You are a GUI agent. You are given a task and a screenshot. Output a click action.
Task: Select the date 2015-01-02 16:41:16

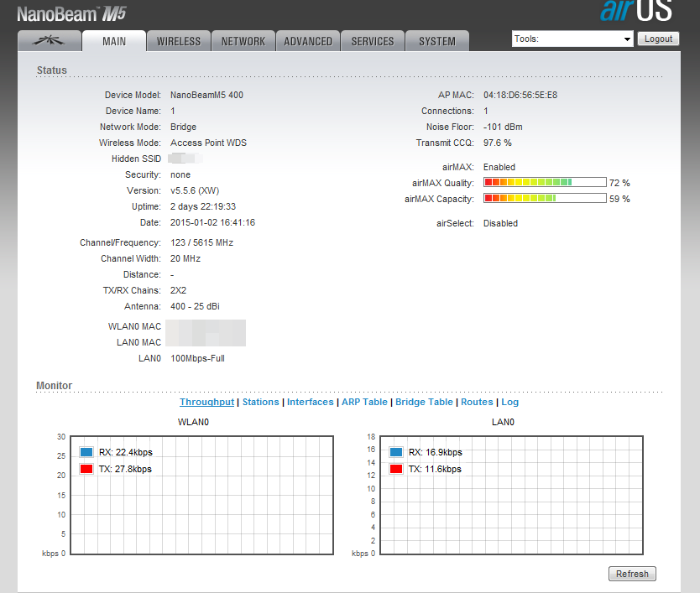212,222
